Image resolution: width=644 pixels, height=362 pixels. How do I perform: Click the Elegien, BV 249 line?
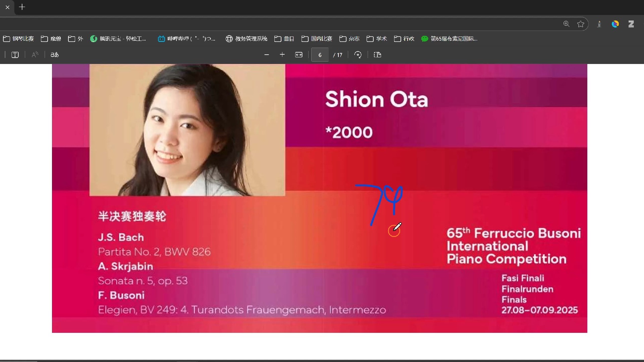pos(242,310)
